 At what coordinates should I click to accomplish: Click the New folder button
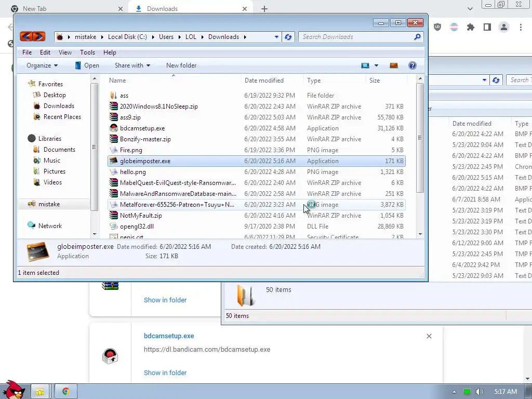tap(181, 65)
